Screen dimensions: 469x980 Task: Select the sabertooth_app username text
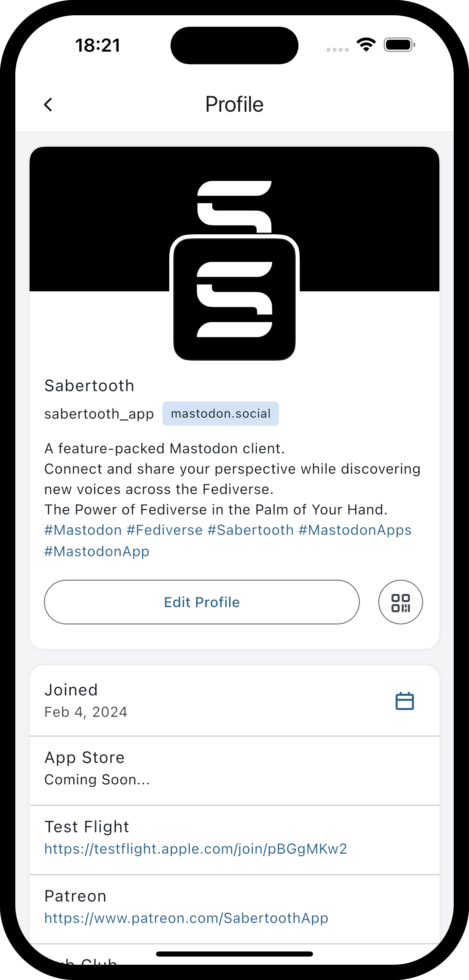coord(99,414)
